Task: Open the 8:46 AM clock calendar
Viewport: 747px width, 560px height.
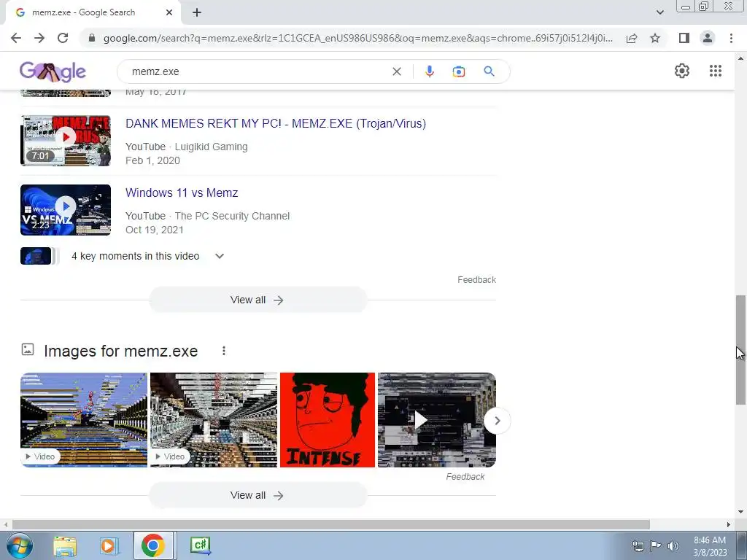Action: (x=710, y=546)
